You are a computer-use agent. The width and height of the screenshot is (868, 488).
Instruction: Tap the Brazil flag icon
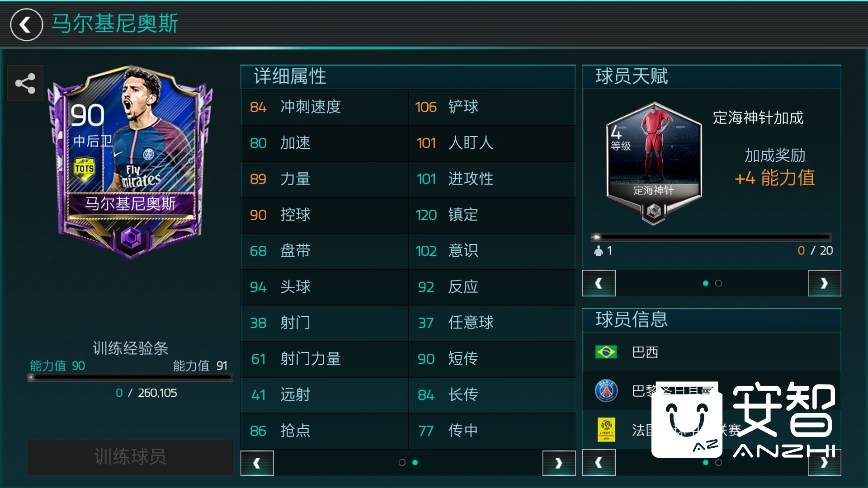606,352
